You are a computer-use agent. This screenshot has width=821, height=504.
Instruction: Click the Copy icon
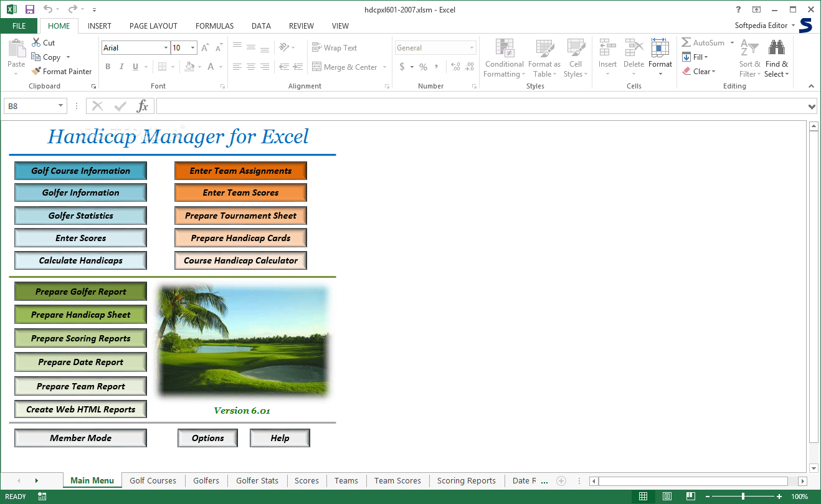coord(36,57)
